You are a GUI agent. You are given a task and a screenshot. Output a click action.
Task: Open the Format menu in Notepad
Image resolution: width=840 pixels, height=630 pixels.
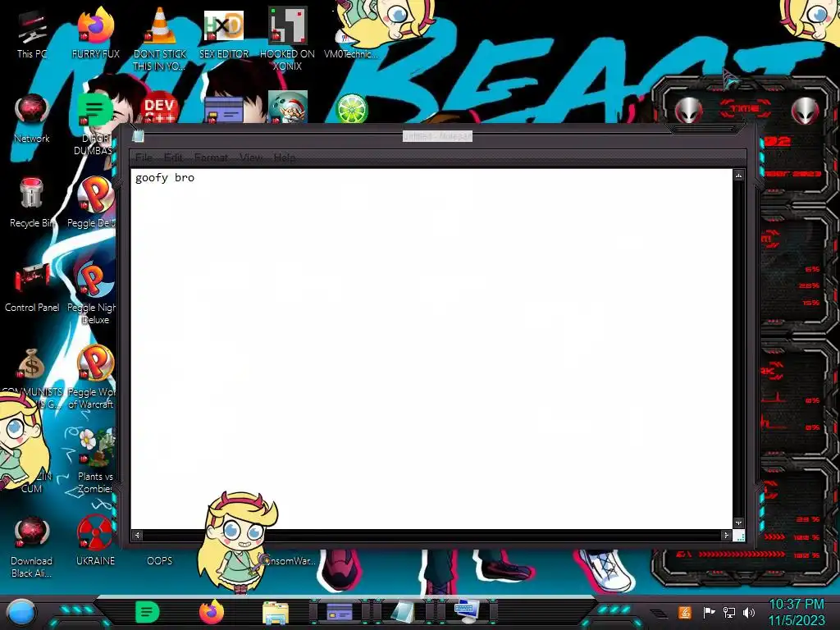pyautogui.click(x=211, y=157)
